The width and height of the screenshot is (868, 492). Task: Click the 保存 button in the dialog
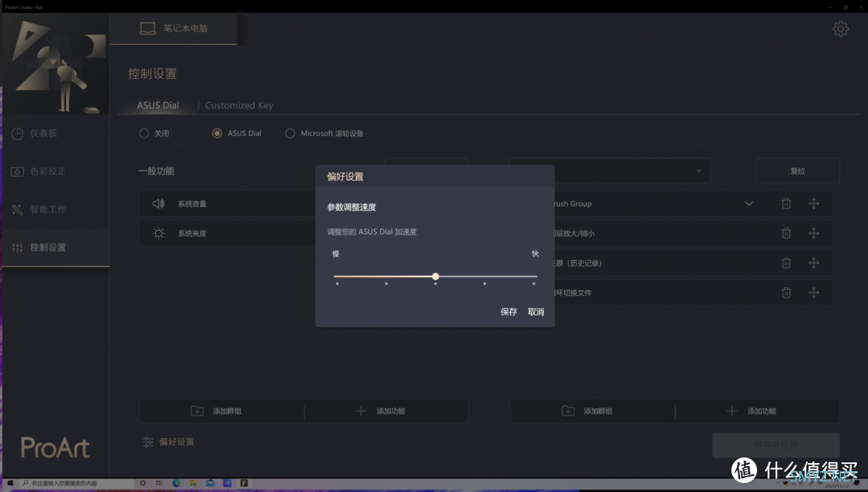click(509, 312)
